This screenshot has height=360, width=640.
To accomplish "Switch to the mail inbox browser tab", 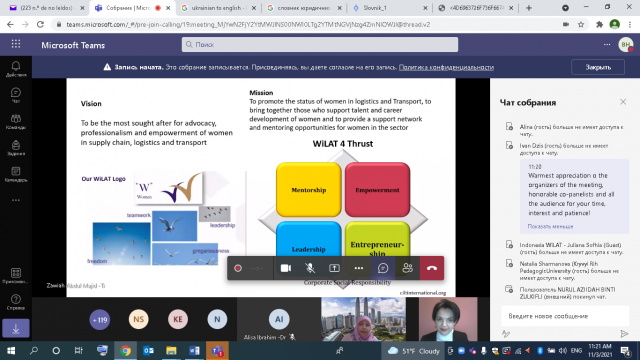I will [x=47, y=8].
